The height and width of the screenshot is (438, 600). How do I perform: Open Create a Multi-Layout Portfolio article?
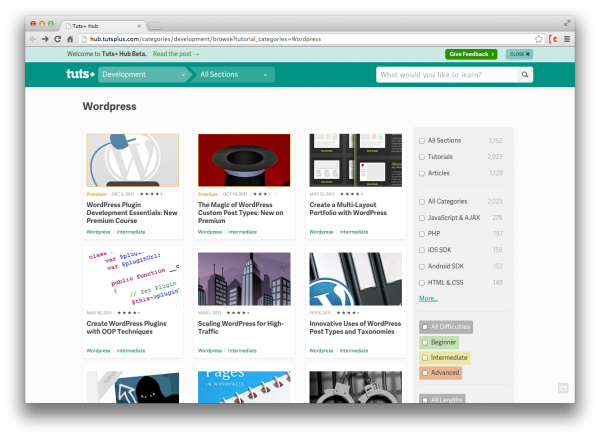coord(348,209)
